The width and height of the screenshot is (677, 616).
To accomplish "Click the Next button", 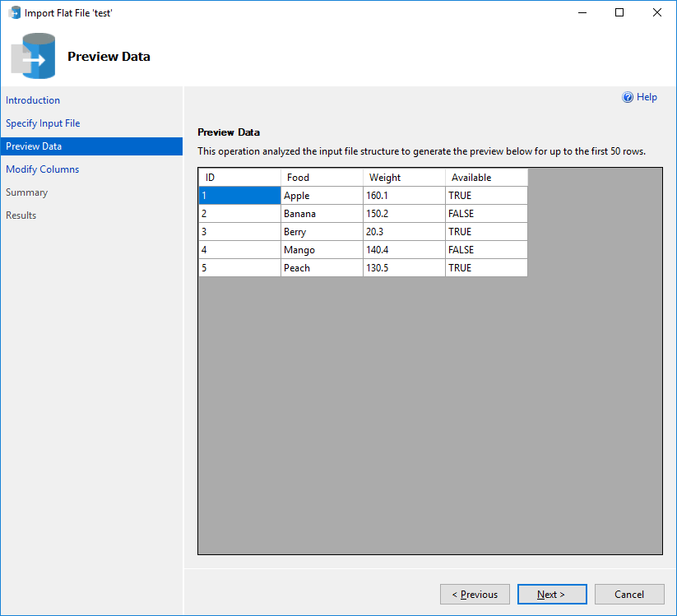I will pos(552,594).
